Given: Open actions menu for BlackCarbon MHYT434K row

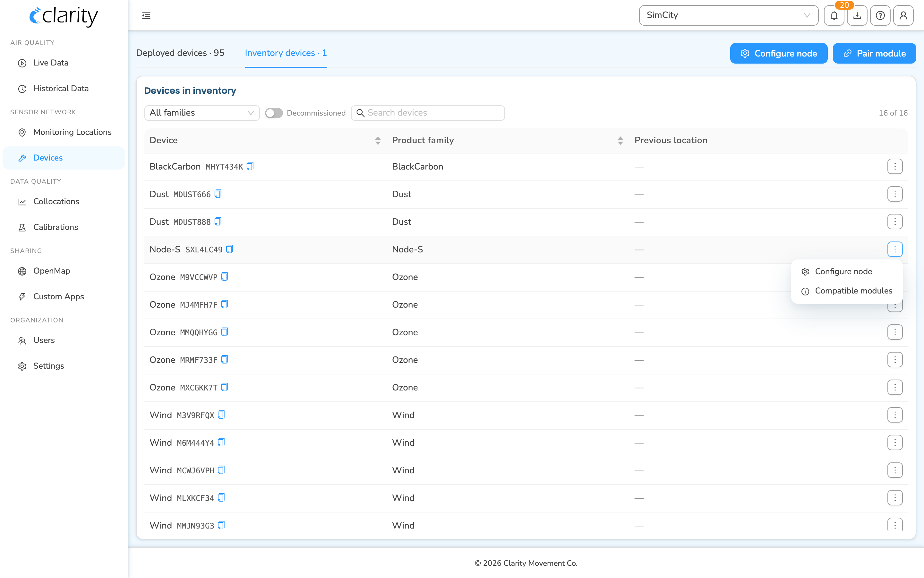Looking at the screenshot, I should (x=895, y=166).
